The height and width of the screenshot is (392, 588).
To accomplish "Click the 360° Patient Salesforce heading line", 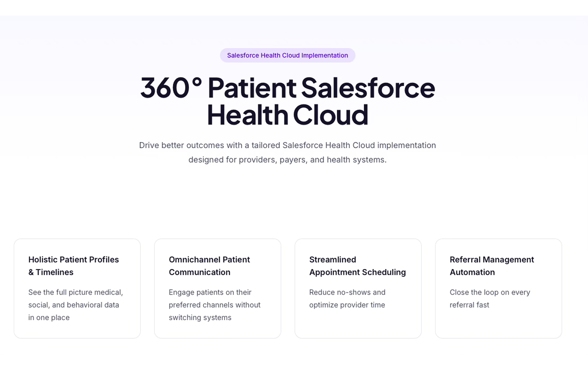I will (287, 87).
